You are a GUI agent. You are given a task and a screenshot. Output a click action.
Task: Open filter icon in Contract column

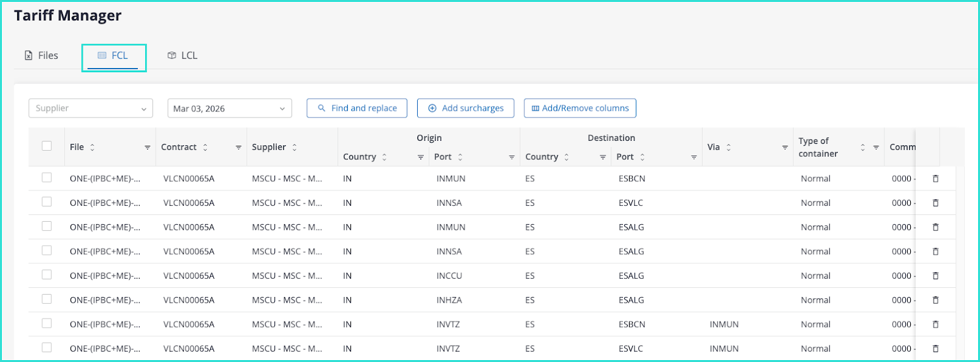point(238,148)
